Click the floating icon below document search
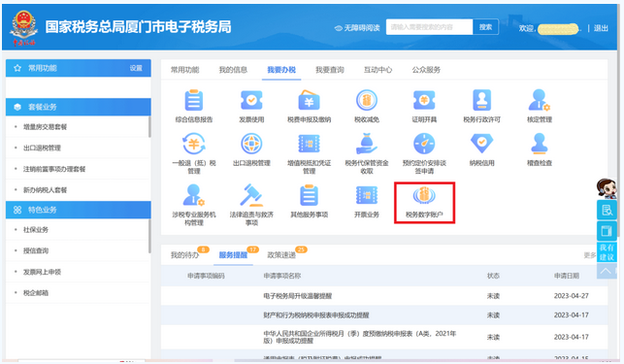This screenshot has height=364, width=624. coord(607,231)
